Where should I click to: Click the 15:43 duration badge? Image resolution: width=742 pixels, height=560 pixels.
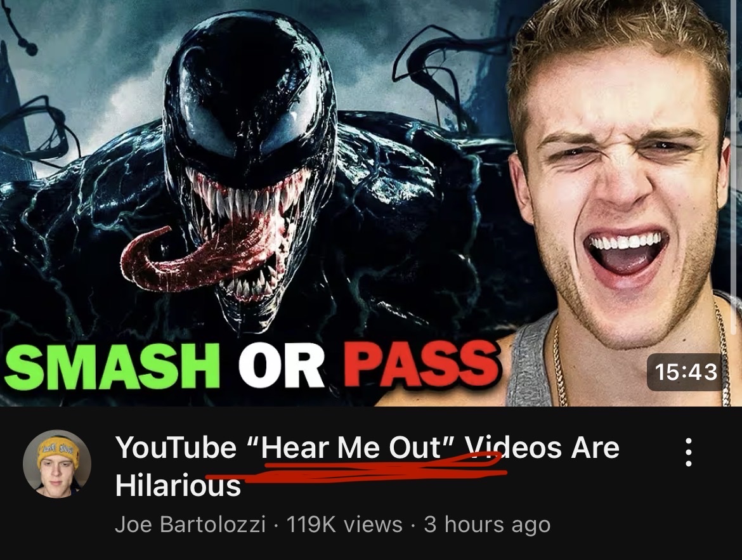pos(686,372)
